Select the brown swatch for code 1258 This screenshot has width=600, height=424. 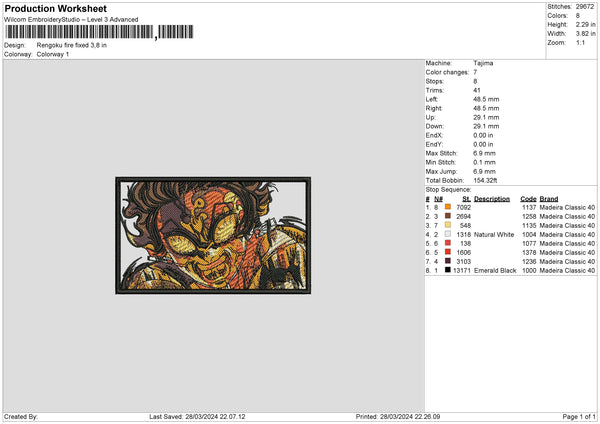pyautogui.click(x=448, y=216)
